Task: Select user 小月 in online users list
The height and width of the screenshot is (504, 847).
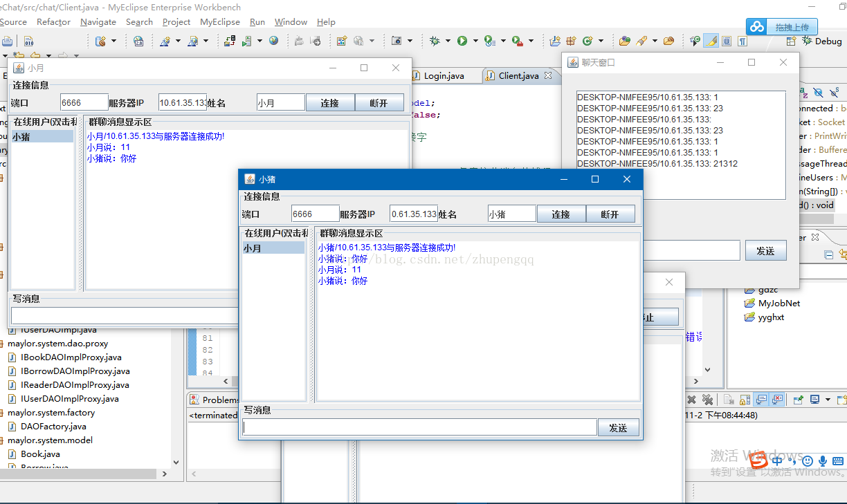Action: tap(273, 248)
